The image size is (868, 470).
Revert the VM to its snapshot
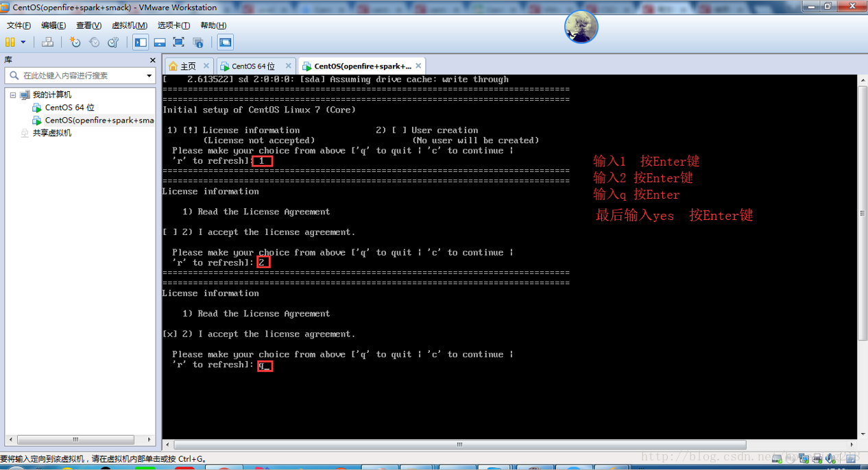click(x=94, y=42)
